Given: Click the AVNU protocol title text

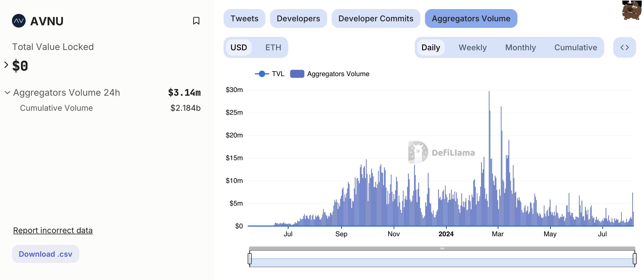Looking at the screenshot, I should pos(47,21).
